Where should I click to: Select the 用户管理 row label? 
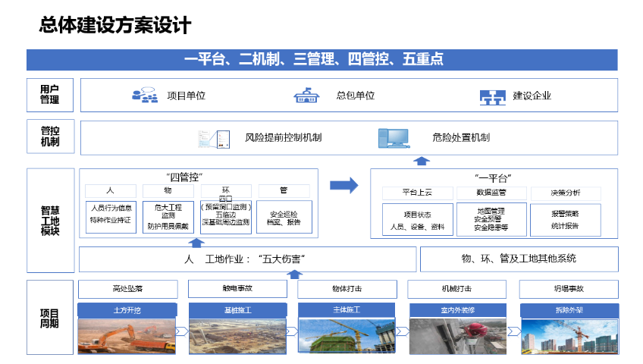(x=50, y=94)
